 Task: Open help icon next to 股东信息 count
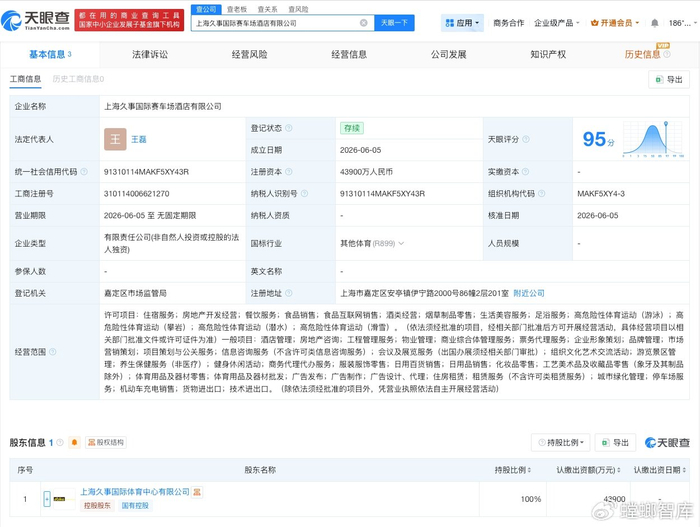(x=60, y=443)
